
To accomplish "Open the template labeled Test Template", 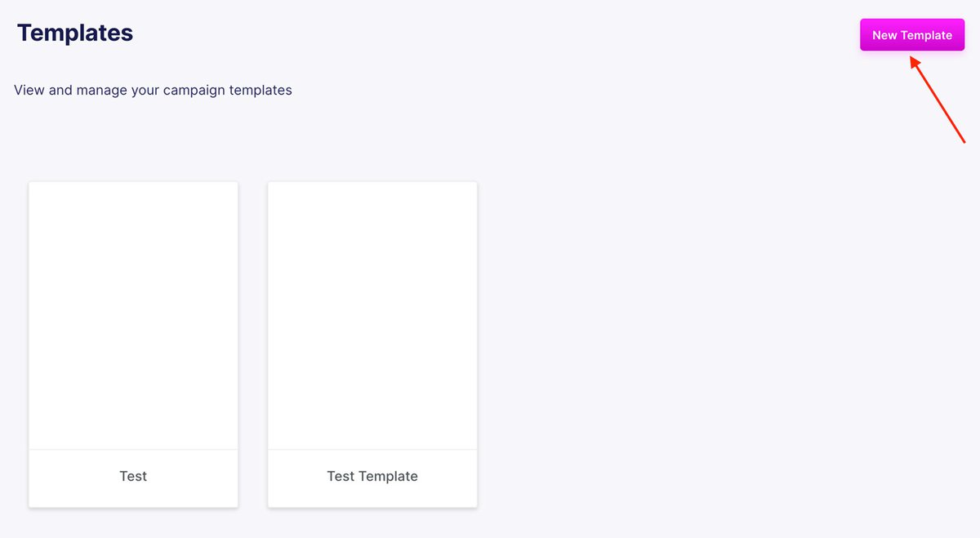I will point(372,343).
